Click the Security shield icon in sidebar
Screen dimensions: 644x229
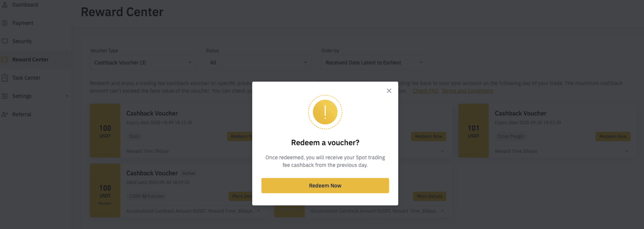click(x=5, y=41)
